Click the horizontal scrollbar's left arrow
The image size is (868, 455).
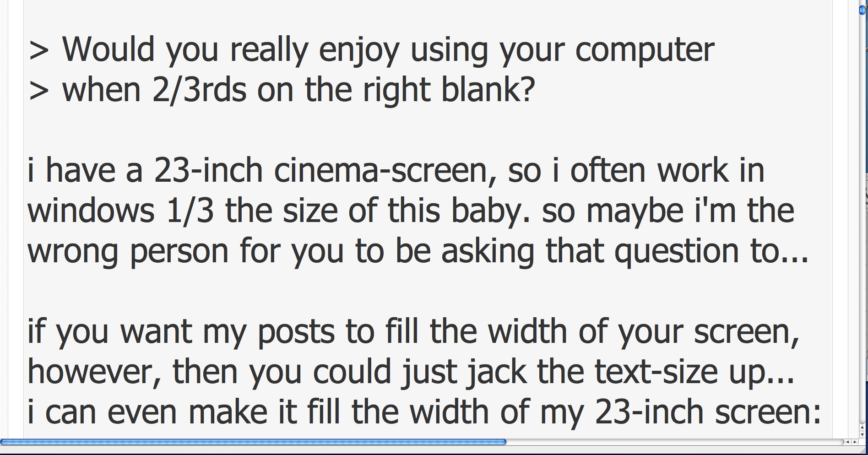coord(847,442)
